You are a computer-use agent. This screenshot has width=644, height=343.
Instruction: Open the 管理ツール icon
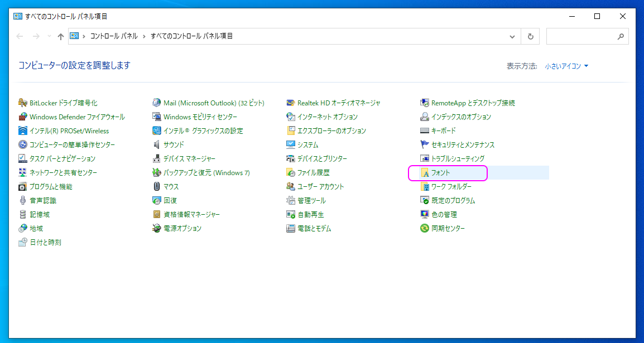(x=291, y=200)
